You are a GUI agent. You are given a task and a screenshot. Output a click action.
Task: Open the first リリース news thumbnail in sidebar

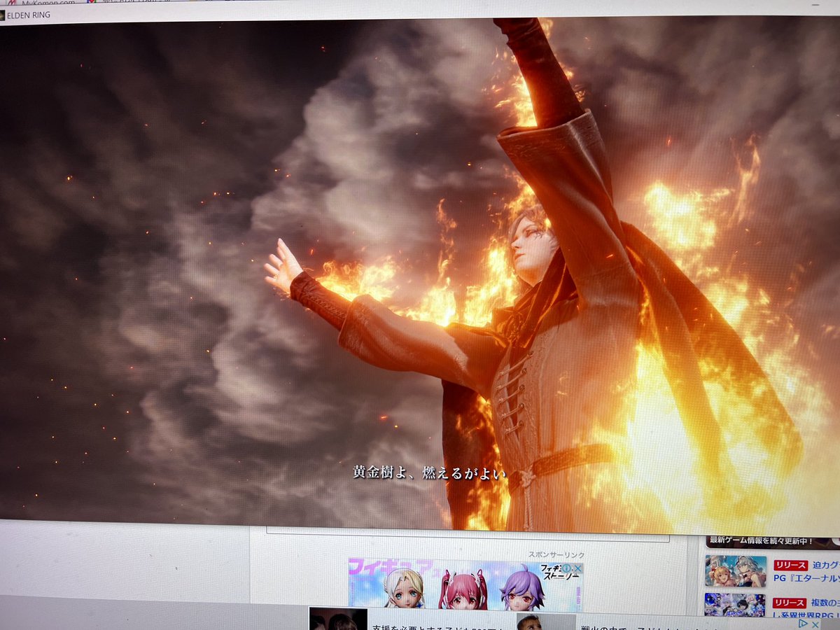click(x=735, y=570)
